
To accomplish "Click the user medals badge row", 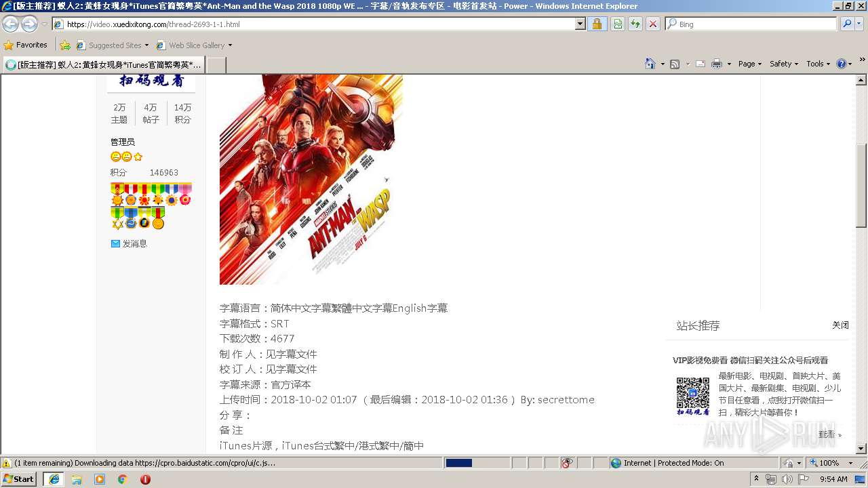I will point(151,206).
